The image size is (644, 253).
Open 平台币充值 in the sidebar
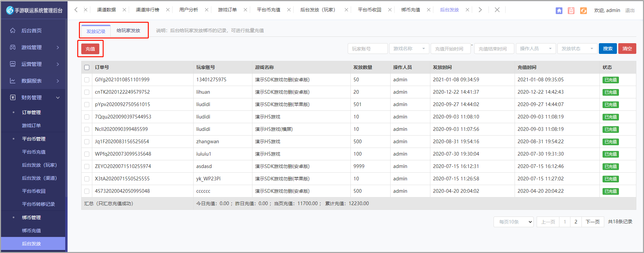34,152
